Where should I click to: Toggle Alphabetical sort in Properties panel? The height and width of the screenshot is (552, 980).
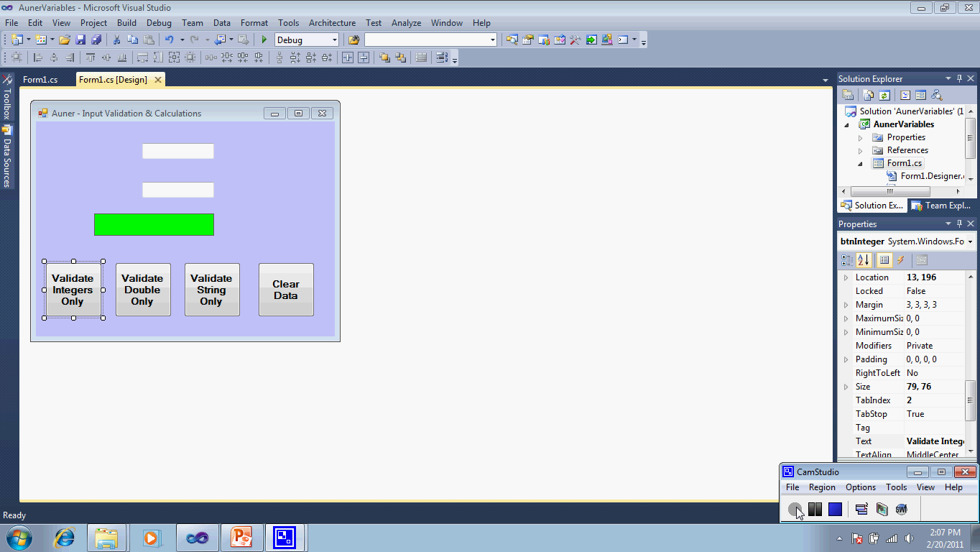pyautogui.click(x=864, y=260)
